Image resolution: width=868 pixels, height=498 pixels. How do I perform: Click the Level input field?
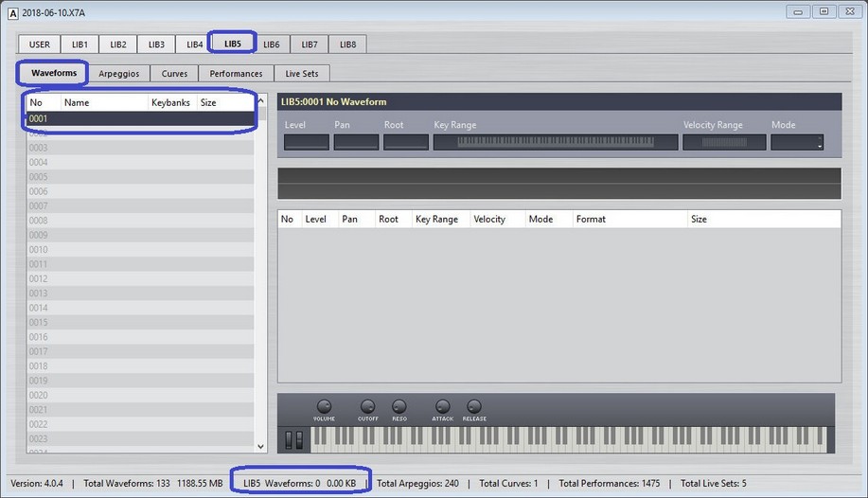(x=307, y=142)
